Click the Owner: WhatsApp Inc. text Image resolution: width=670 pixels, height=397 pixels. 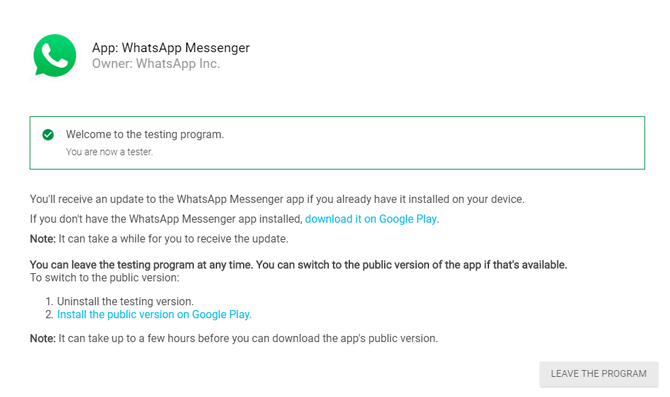(x=156, y=64)
